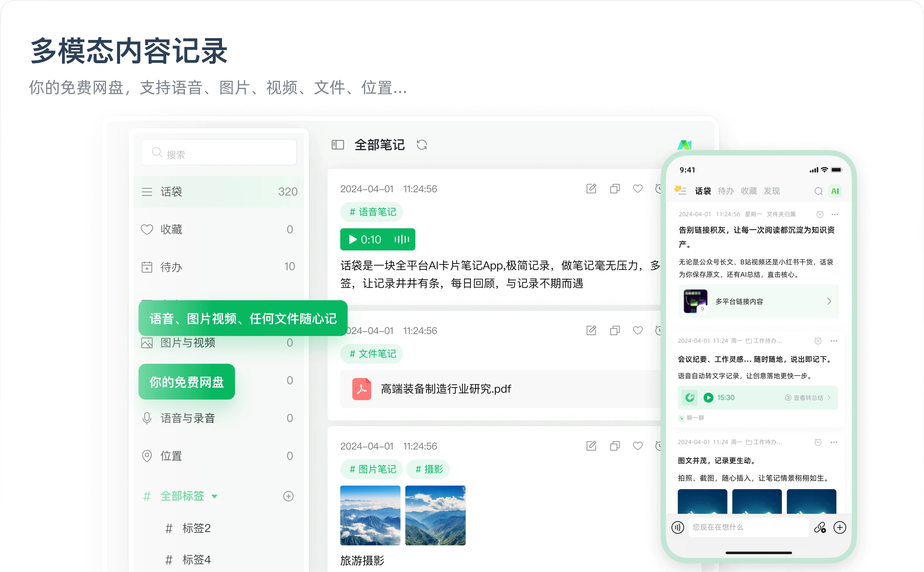
Task: Tap the link-insert icon beside the phone input field
Action: 820,527
